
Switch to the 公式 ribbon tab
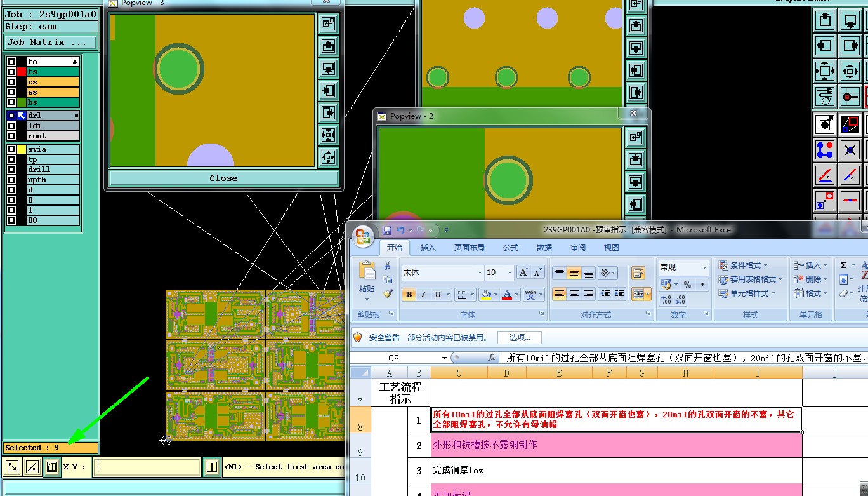pos(511,248)
